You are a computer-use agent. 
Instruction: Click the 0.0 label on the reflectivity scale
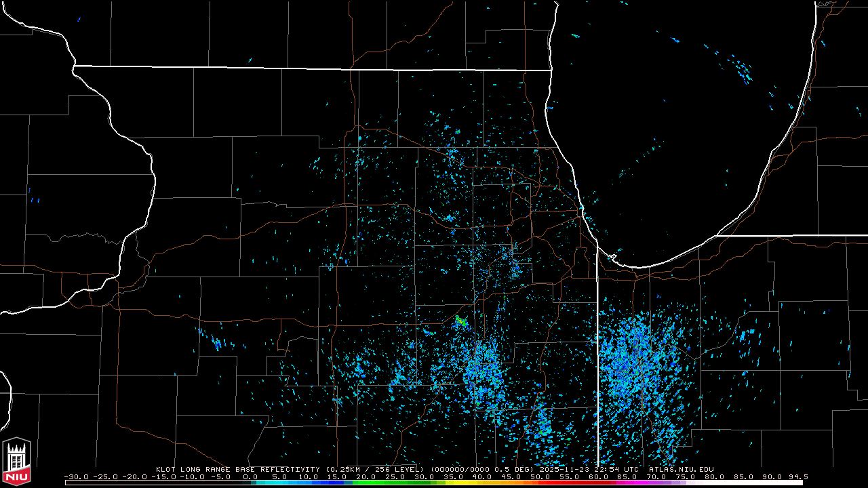250,476
